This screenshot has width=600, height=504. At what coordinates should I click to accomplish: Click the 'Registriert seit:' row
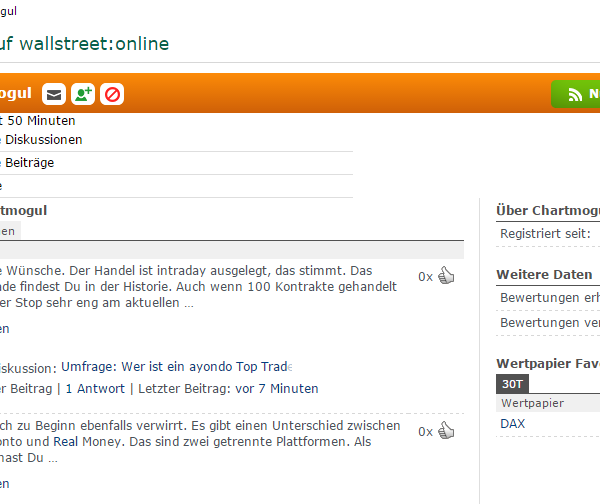coord(545,234)
